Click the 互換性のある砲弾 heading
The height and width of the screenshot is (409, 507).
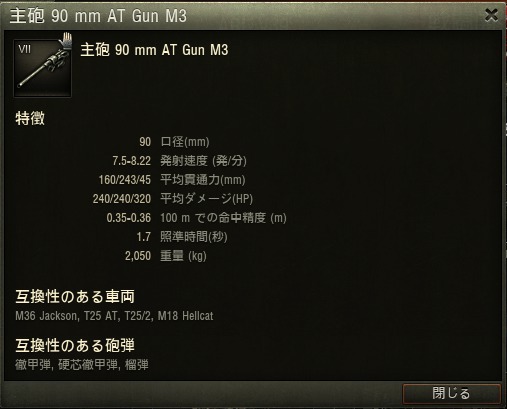click(75, 346)
